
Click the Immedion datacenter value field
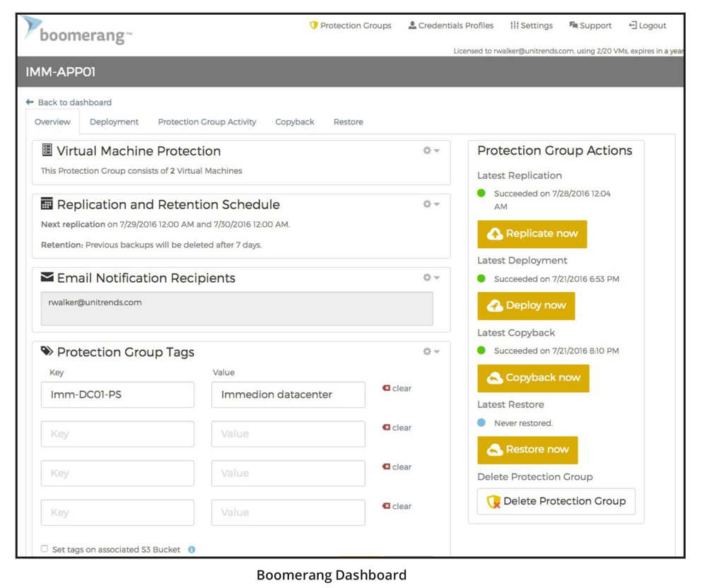[x=288, y=395]
